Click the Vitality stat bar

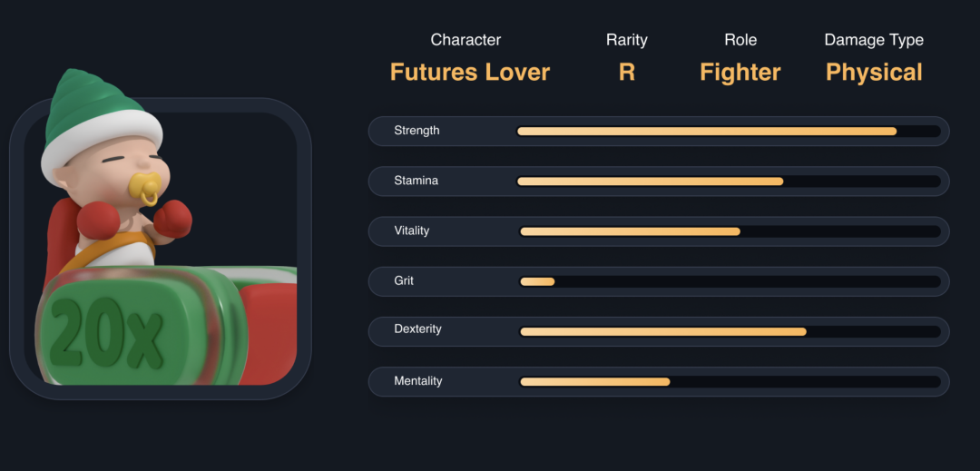[728, 231]
